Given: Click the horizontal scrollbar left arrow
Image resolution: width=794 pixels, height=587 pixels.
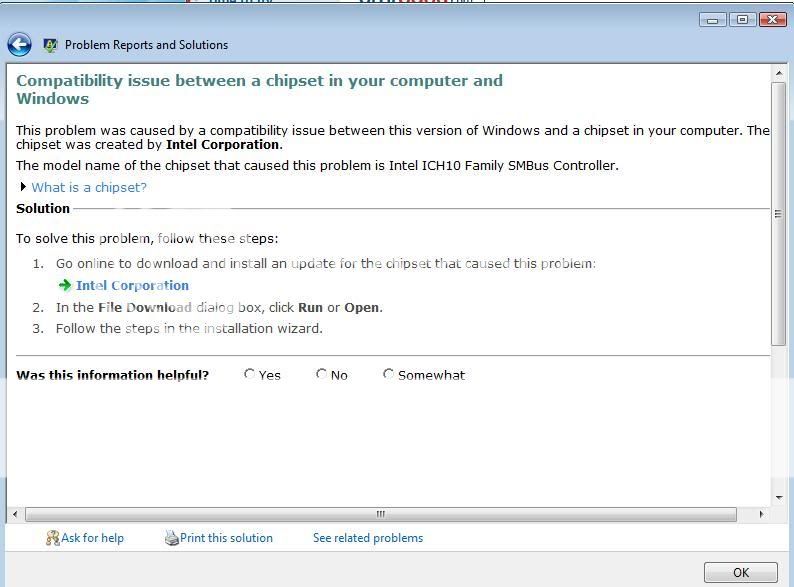Looking at the screenshot, I should [14, 514].
